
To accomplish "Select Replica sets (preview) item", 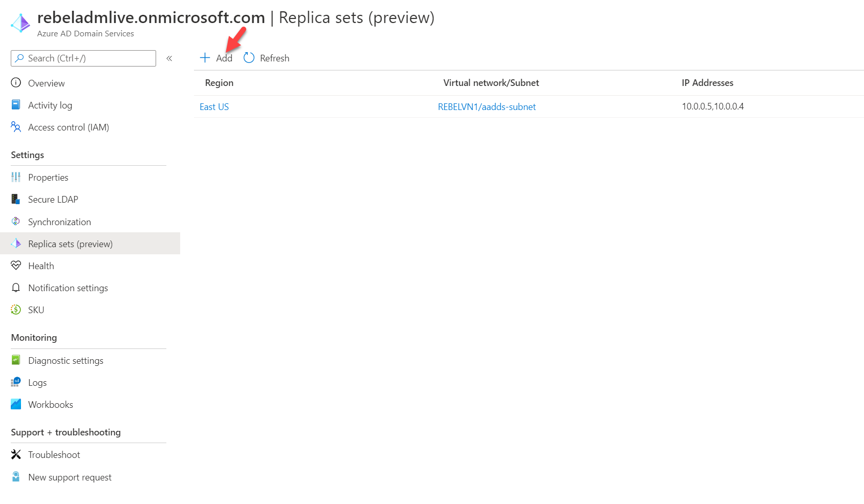I will (x=90, y=244).
